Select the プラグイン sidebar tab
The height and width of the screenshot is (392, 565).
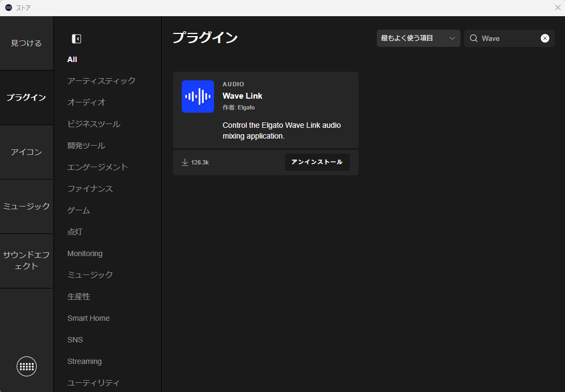[x=26, y=98]
